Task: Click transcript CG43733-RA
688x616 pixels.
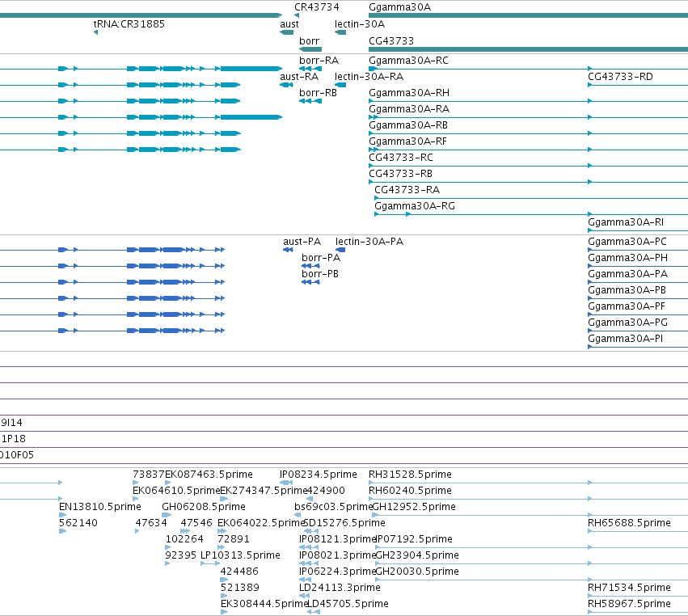Action: [407, 190]
